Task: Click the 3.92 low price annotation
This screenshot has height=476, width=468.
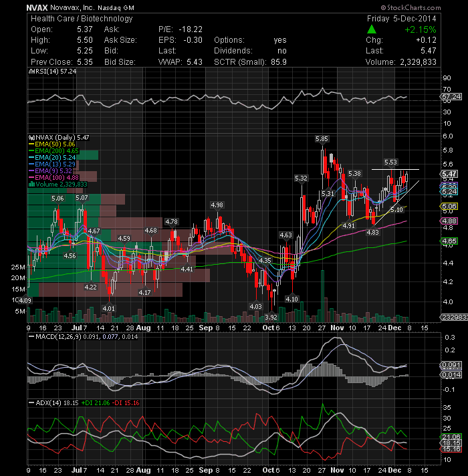Action: click(271, 317)
